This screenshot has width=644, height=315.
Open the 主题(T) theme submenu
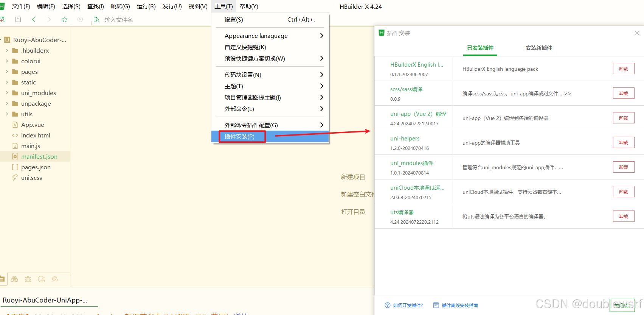click(270, 86)
